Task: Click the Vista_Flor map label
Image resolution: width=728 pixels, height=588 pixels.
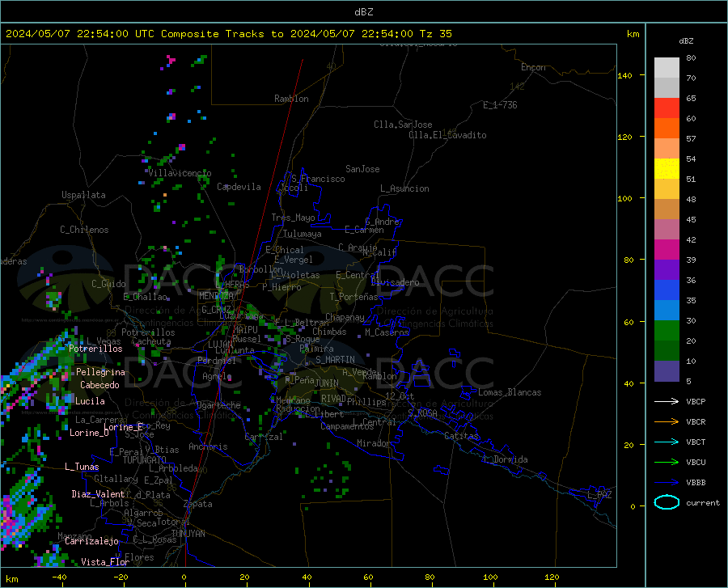Action: pos(105,562)
